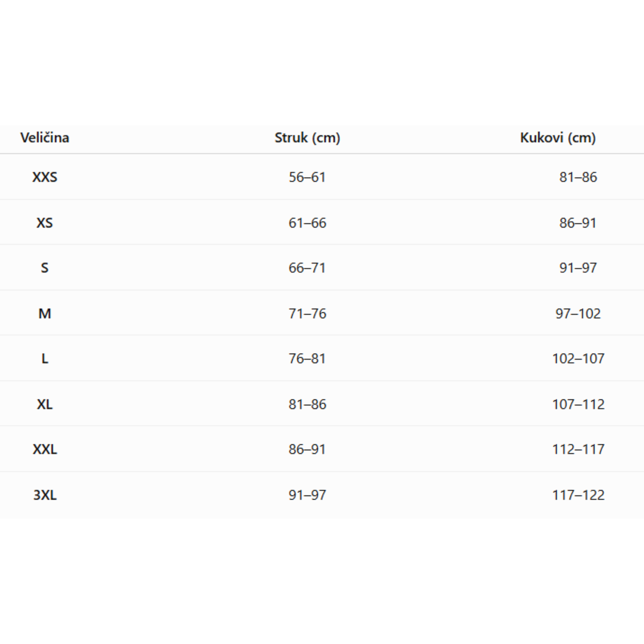Select the XXL size row label

[x=45, y=449]
